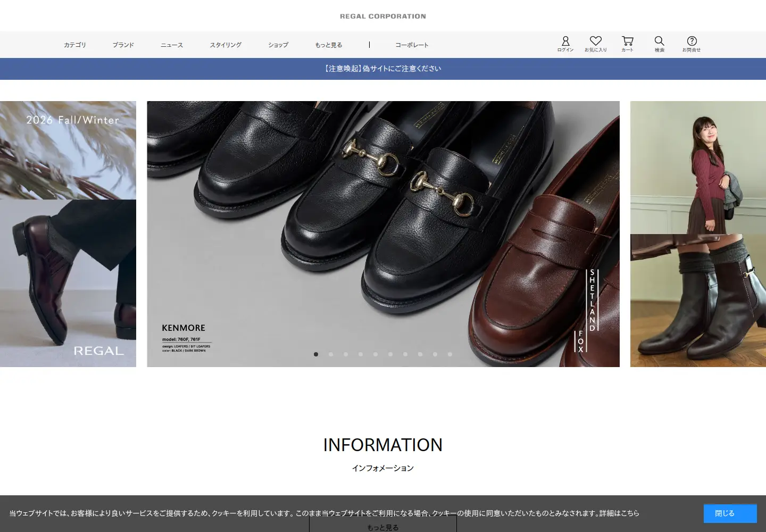Select the third carousel dot

tap(346, 354)
